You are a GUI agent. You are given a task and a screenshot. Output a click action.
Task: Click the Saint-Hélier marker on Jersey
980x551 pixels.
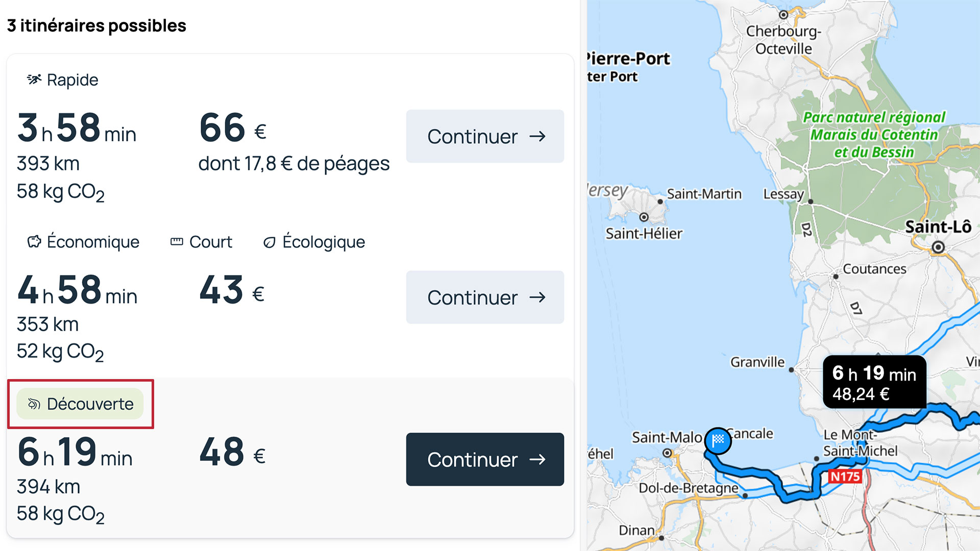pyautogui.click(x=644, y=217)
